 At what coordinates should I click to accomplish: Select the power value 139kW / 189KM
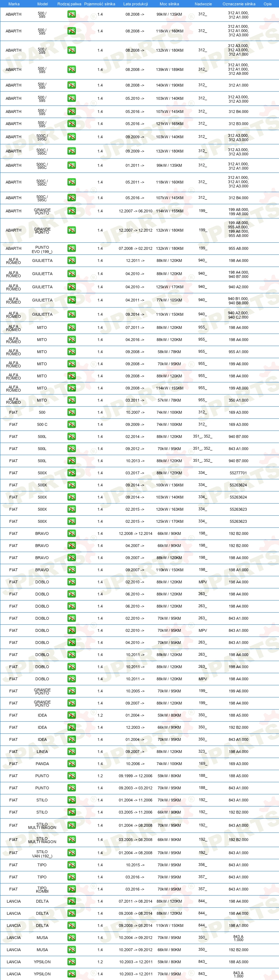pos(169,69)
